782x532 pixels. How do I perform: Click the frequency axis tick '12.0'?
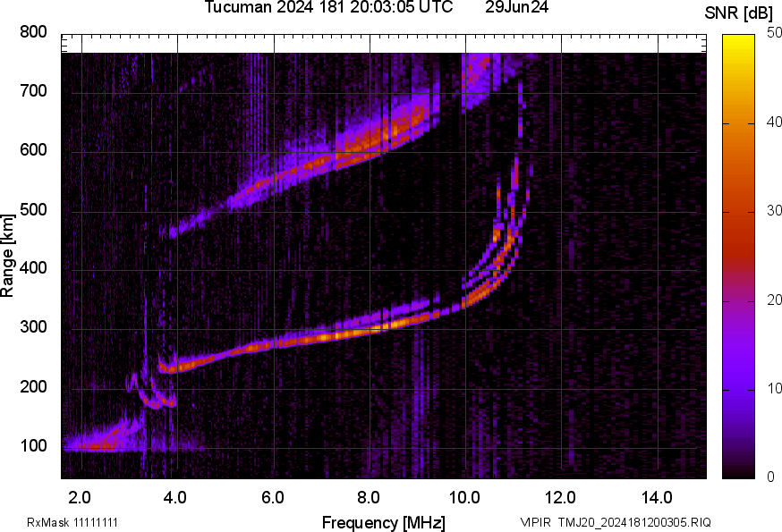coord(561,498)
